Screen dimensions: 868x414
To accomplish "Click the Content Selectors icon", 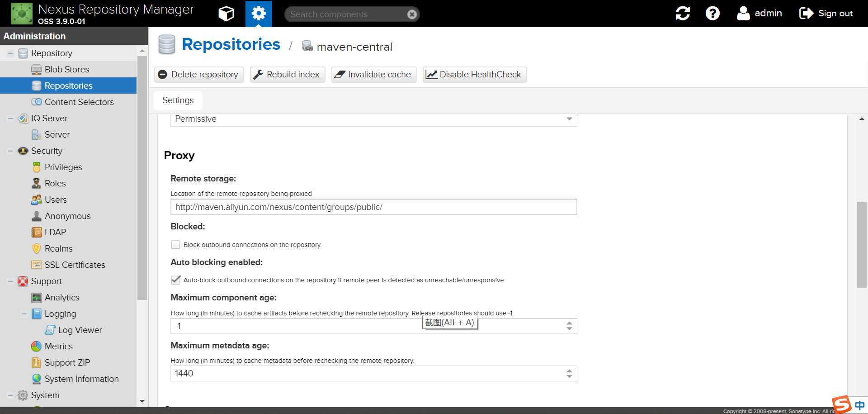I will [x=36, y=102].
